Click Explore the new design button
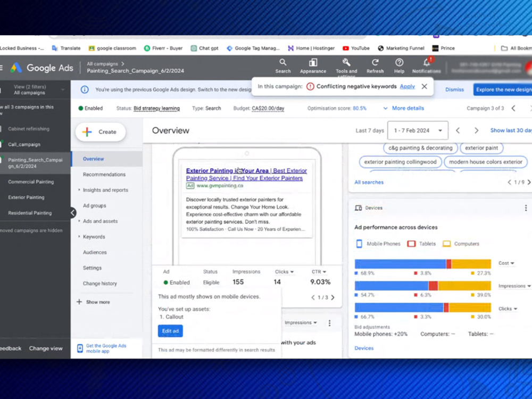The height and width of the screenshot is (399, 532). (503, 89)
